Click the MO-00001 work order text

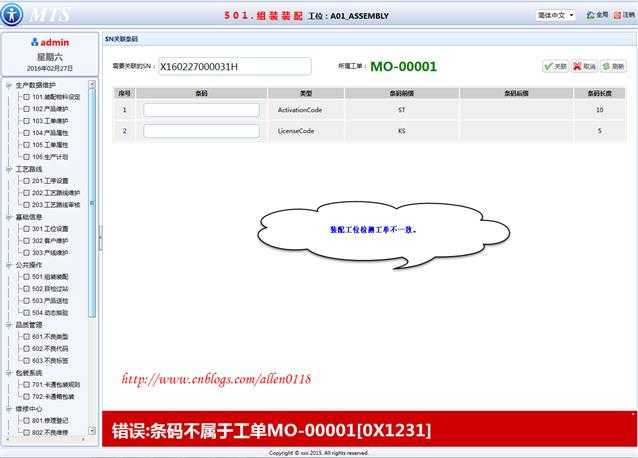[404, 66]
